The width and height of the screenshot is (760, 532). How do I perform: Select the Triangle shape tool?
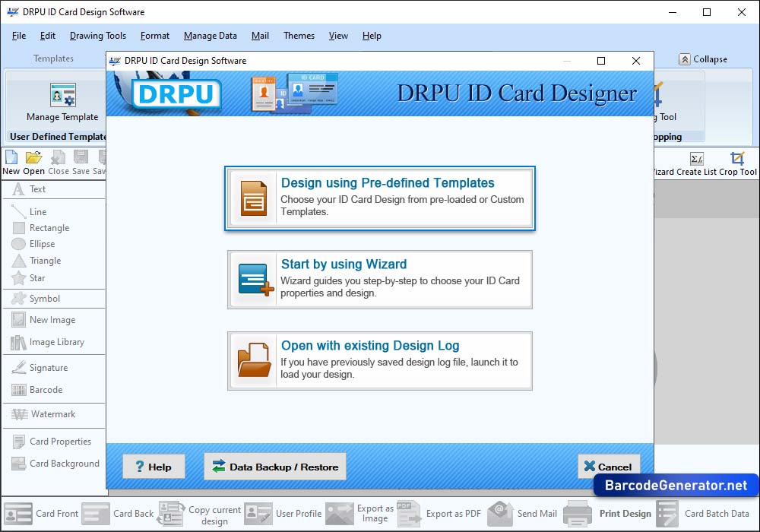click(36, 261)
